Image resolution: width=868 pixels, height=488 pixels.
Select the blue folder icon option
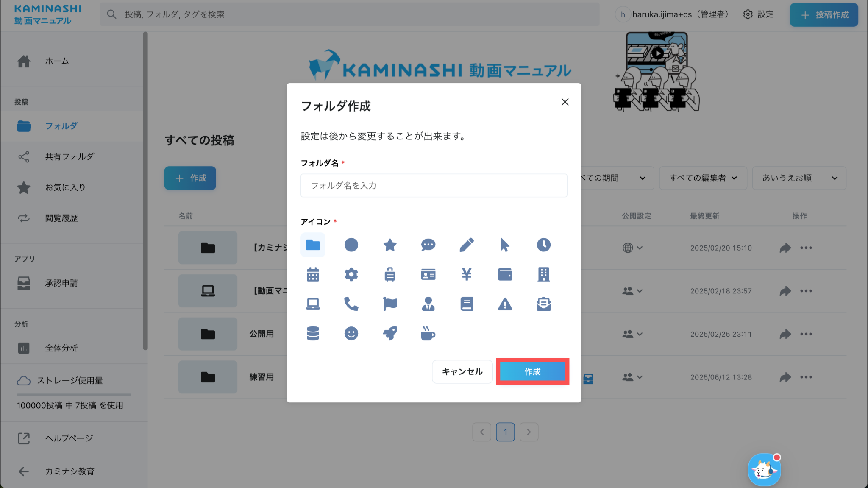[313, 245]
